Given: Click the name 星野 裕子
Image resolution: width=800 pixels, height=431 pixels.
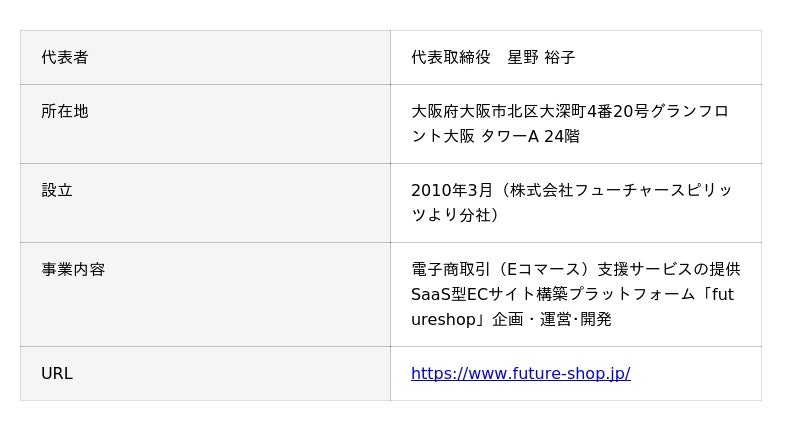Looking at the screenshot, I should [541, 58].
